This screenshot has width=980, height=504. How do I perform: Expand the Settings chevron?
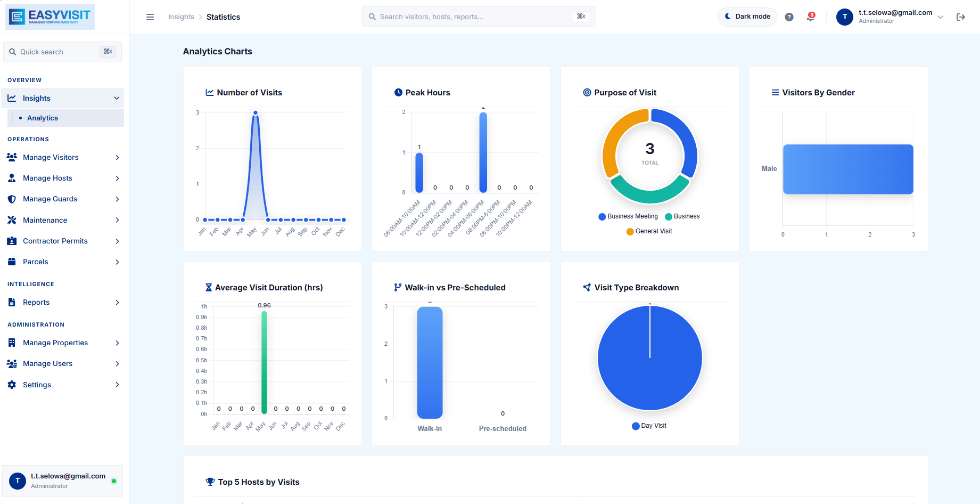pos(117,385)
